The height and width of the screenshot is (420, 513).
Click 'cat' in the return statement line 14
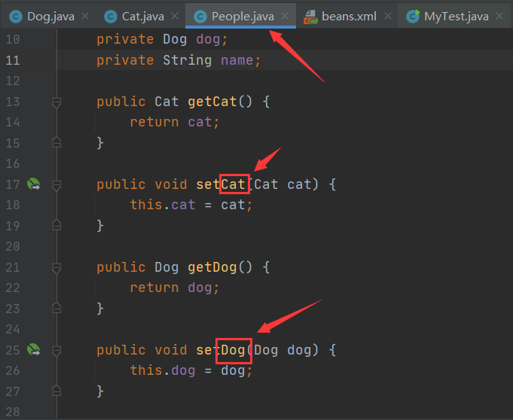click(x=200, y=122)
